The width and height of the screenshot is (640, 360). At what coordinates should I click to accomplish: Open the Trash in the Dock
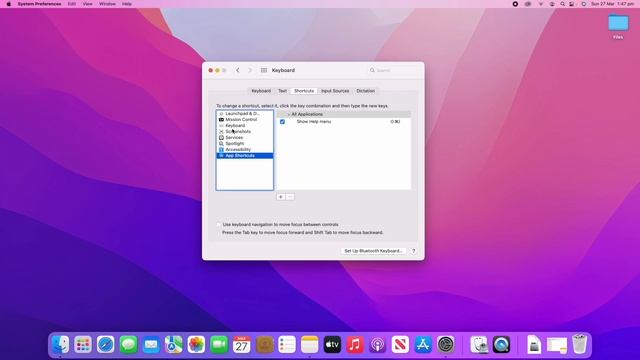580,345
